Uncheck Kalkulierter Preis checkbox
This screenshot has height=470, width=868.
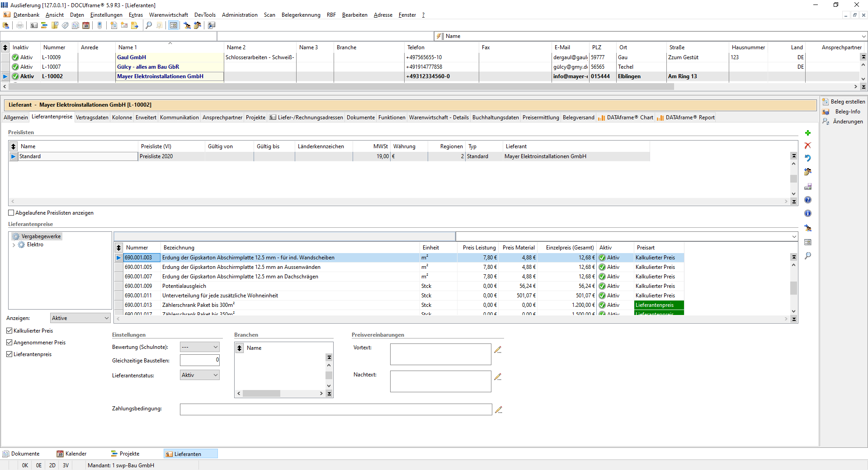click(9, 331)
